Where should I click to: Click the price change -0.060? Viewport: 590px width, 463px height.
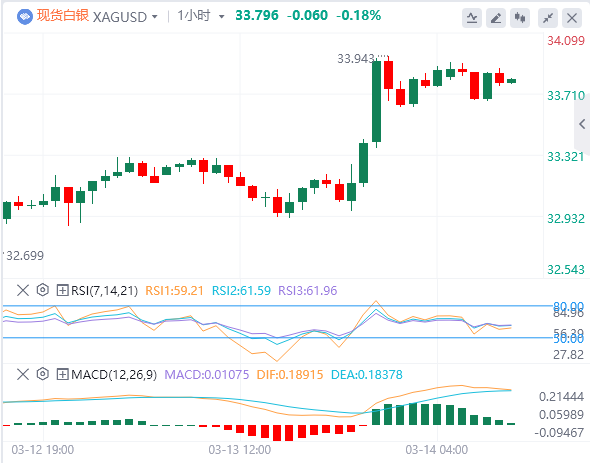click(x=307, y=15)
